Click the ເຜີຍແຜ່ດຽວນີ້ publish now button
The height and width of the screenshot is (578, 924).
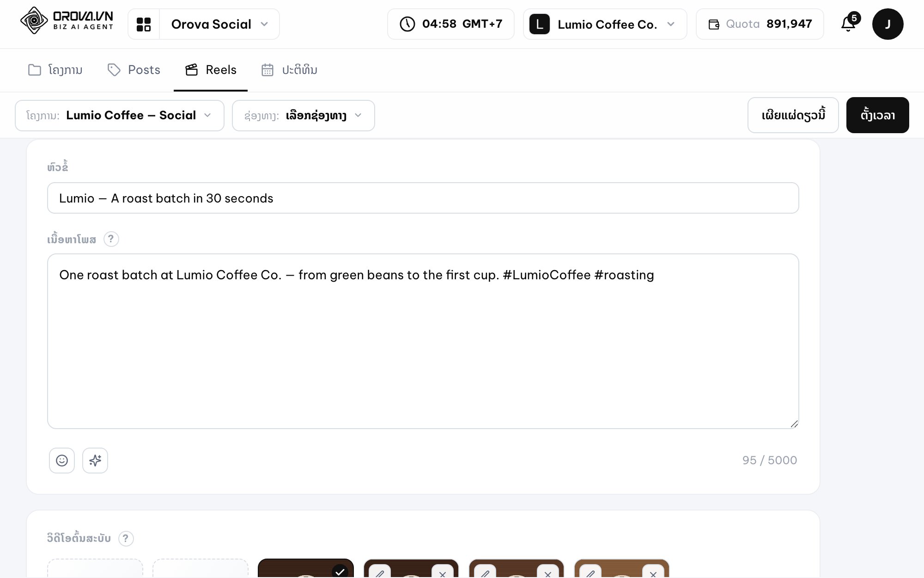point(793,115)
